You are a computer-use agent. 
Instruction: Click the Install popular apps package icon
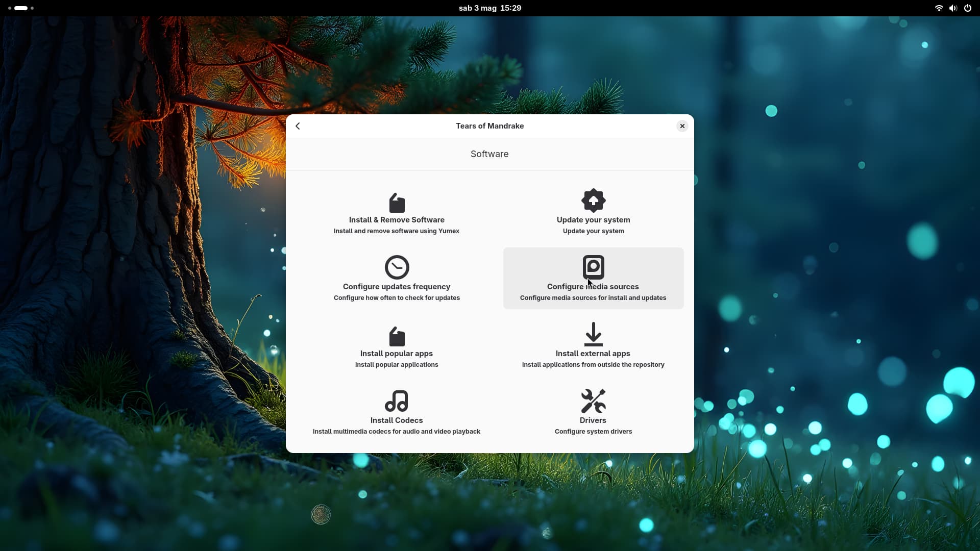click(x=397, y=336)
